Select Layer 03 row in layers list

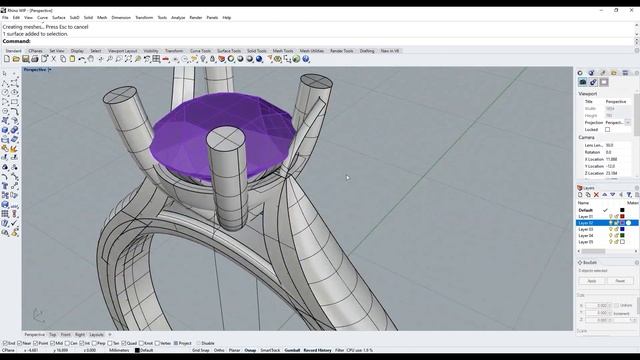click(607, 229)
